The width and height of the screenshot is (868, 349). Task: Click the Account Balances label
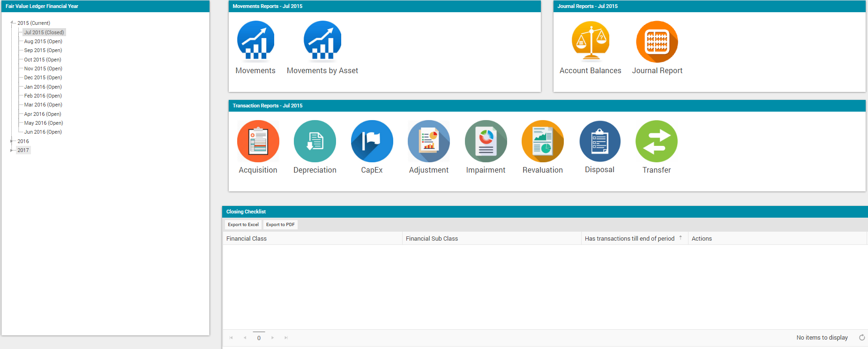pos(591,70)
